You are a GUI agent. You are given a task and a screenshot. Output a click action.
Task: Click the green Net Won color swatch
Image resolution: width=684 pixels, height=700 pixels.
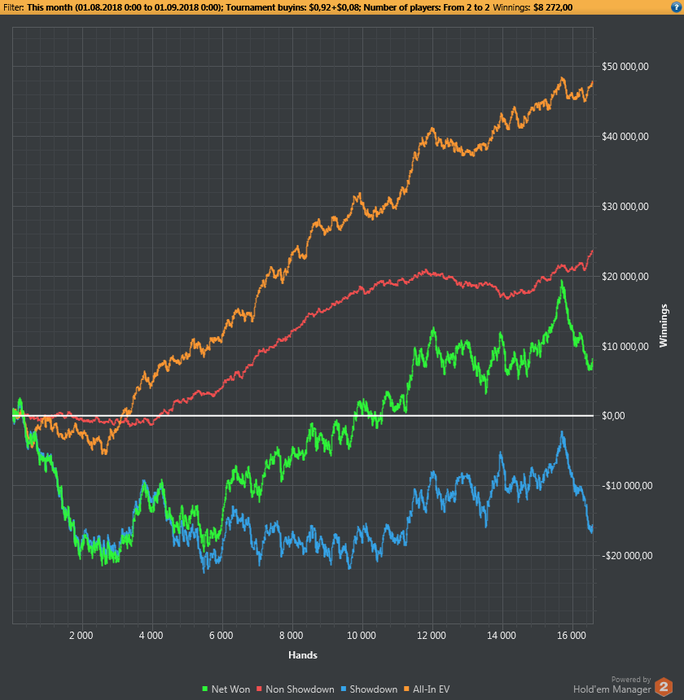click(205, 689)
